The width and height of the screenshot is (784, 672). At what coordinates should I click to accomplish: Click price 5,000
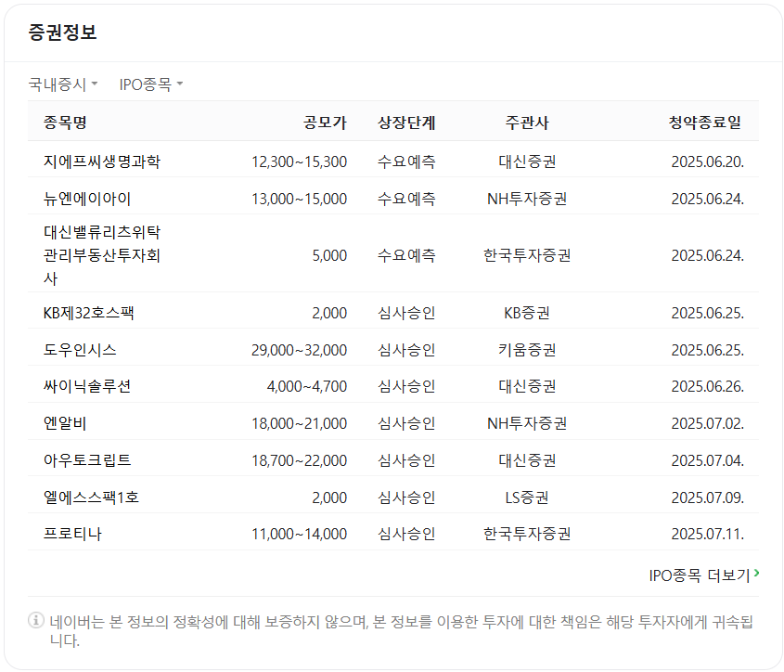pyautogui.click(x=329, y=255)
